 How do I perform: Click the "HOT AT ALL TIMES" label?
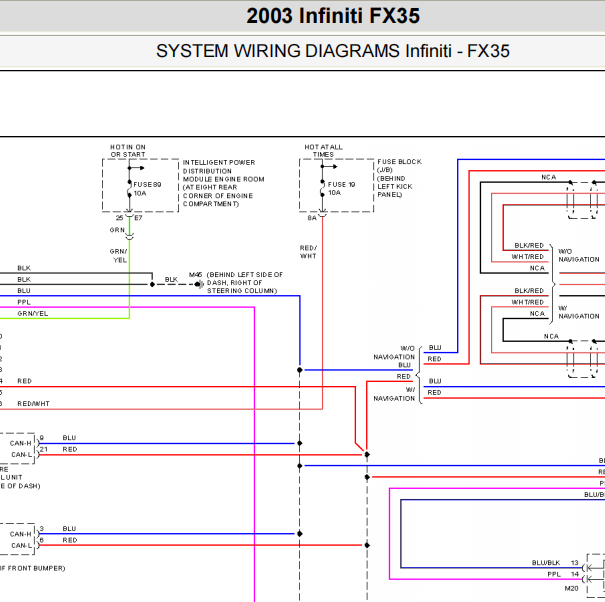(323, 150)
